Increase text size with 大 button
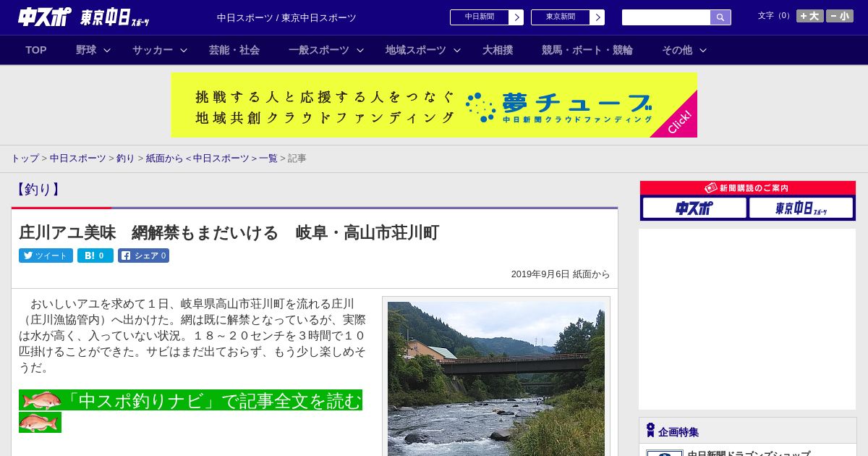868x456 pixels. (x=810, y=16)
